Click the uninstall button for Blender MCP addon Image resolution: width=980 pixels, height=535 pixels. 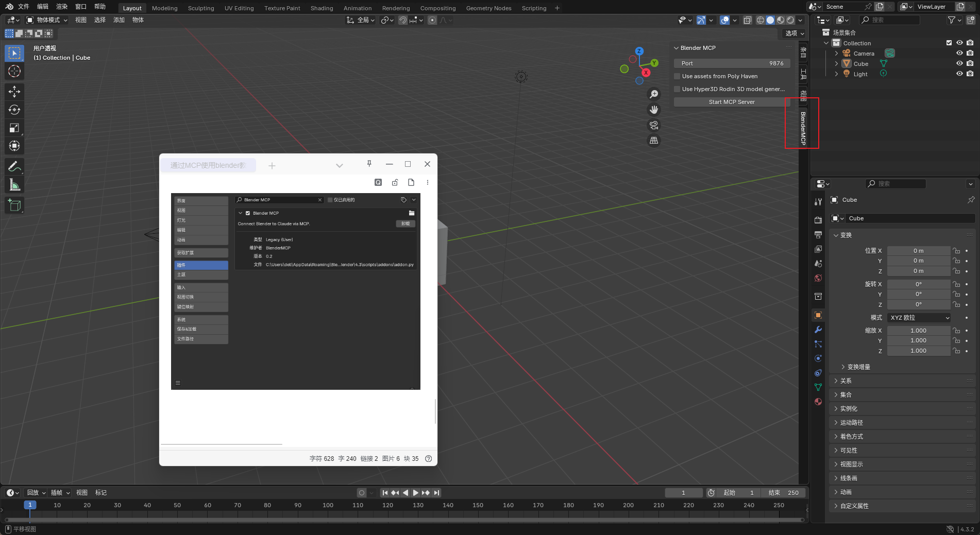click(x=405, y=223)
